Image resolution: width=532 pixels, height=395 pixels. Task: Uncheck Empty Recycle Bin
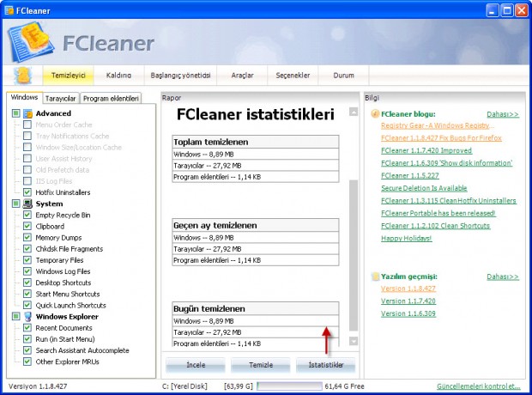point(27,215)
